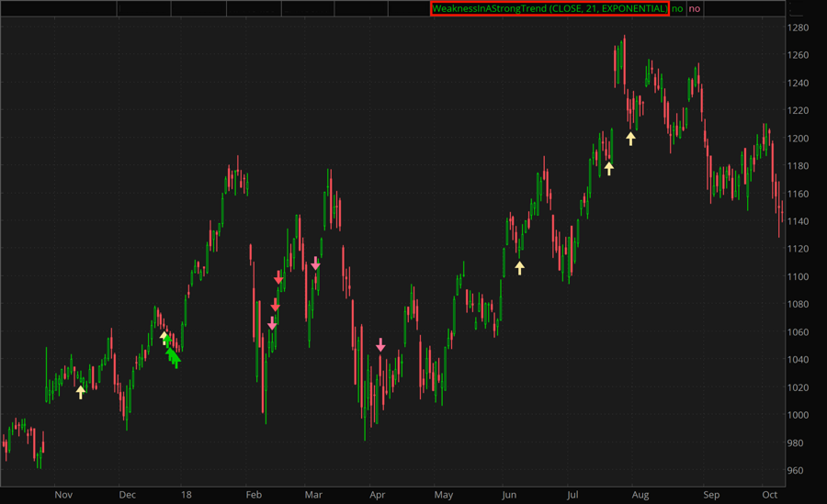Click the green 'no' study value
The height and width of the screenshot is (504, 827).
pyautogui.click(x=677, y=8)
